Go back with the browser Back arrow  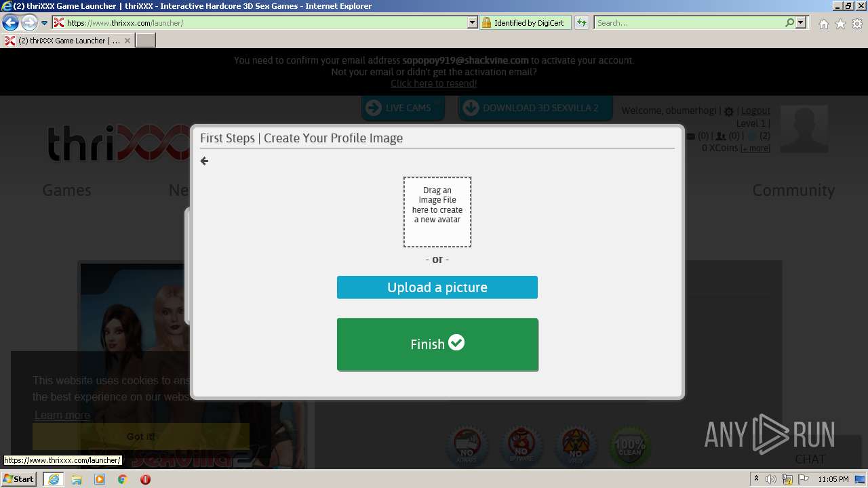tap(10, 22)
